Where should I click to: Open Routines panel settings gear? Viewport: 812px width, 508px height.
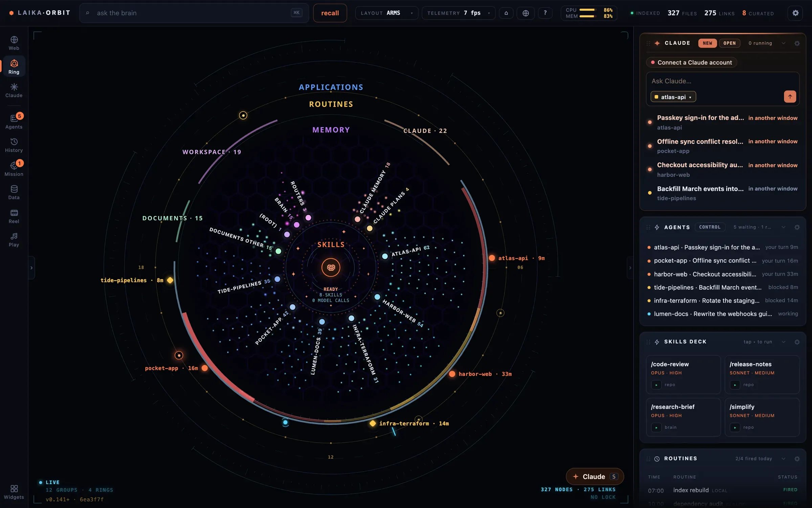pos(797,459)
